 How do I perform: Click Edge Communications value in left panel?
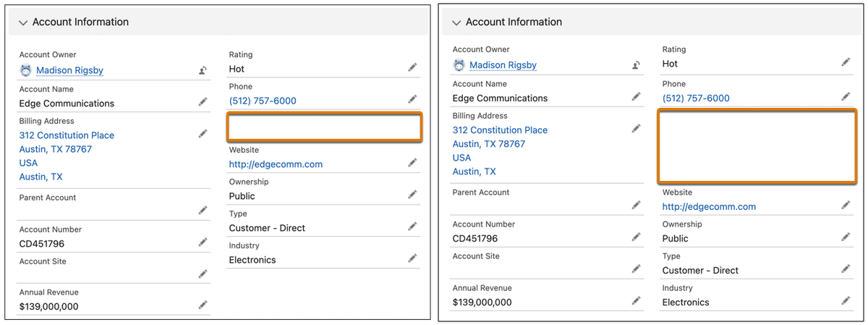(67, 104)
